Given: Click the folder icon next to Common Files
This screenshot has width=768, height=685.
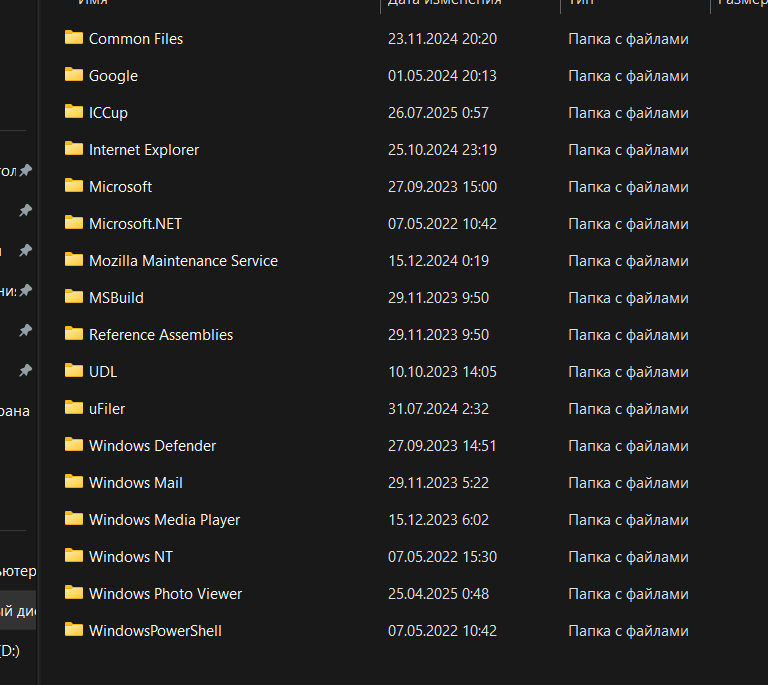Looking at the screenshot, I should 74,38.
